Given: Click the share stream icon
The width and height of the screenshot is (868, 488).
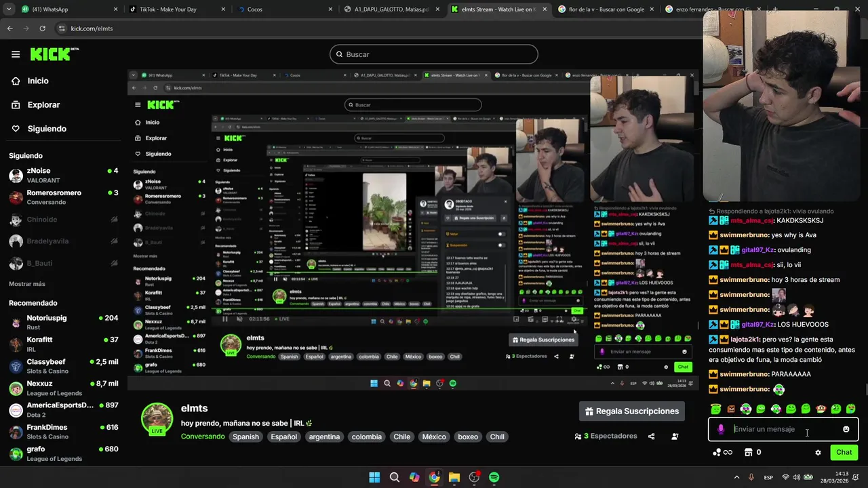Looking at the screenshot, I should [x=652, y=436].
